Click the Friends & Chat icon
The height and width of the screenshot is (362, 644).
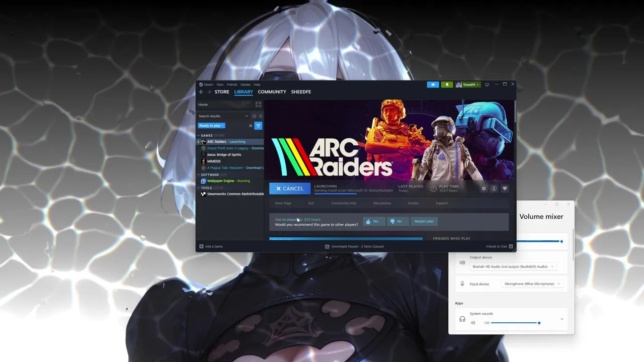511,246
